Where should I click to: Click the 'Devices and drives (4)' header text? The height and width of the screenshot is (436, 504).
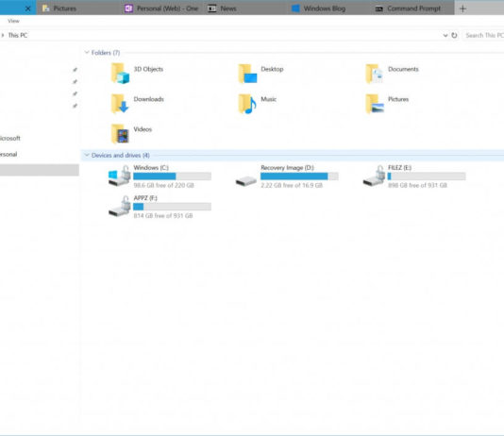point(121,156)
